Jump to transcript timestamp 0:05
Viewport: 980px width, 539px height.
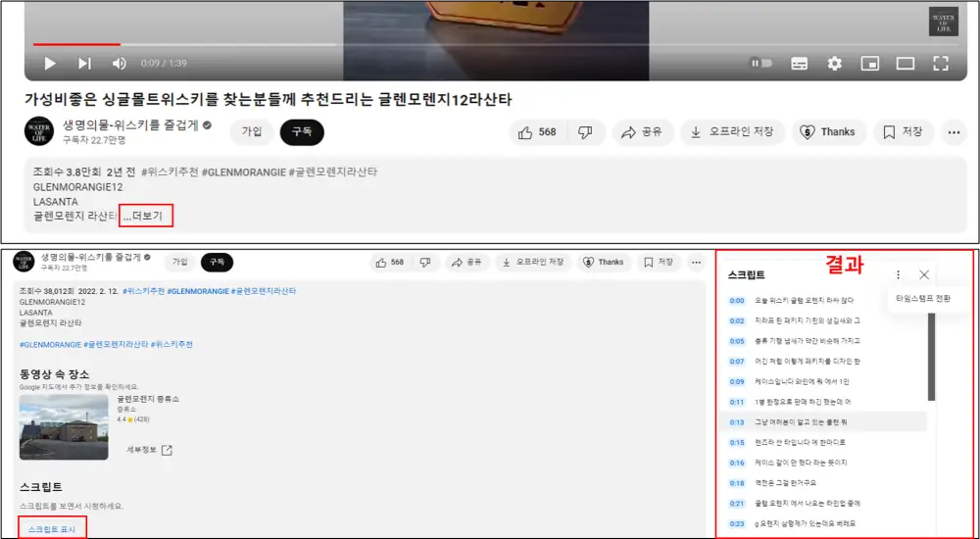pyautogui.click(x=737, y=341)
